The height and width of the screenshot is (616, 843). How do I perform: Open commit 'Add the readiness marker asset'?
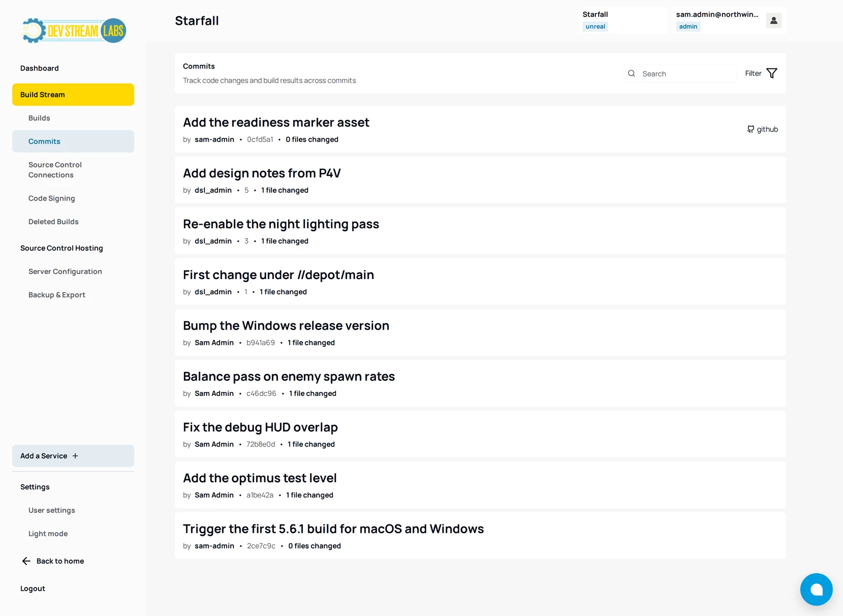pos(481,130)
